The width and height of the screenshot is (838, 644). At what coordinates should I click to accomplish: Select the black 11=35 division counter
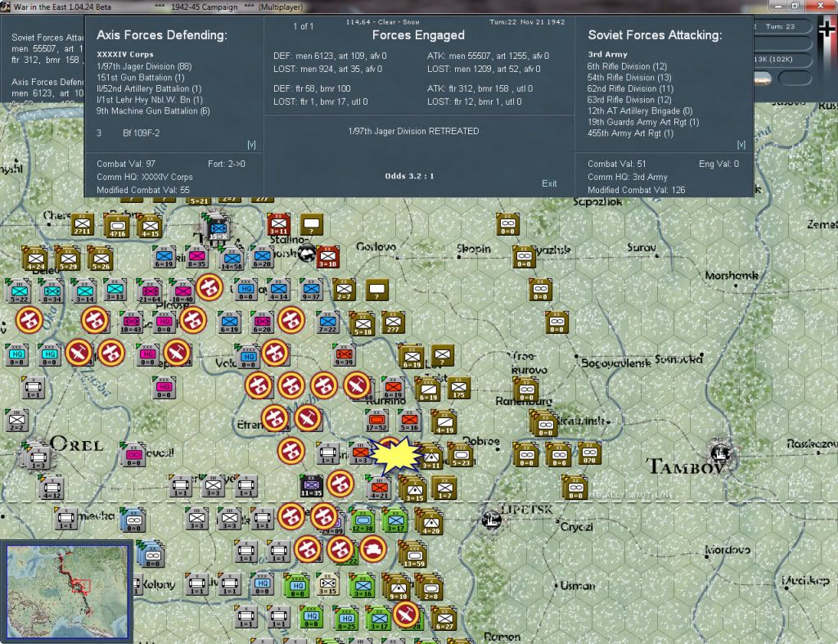(311, 486)
